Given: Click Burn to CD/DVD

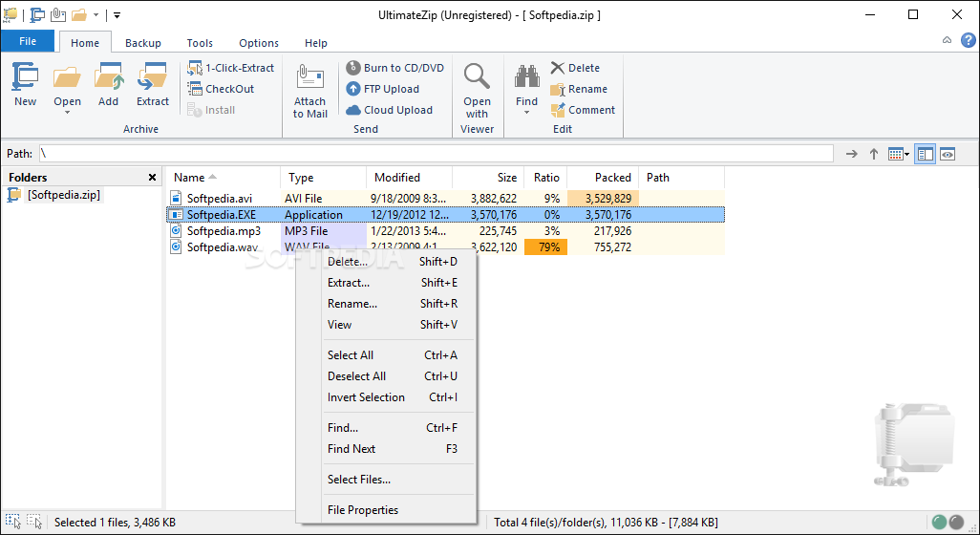Looking at the screenshot, I should (395, 68).
